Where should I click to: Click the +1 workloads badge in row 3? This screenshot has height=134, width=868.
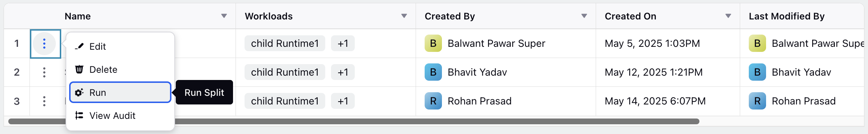343,101
